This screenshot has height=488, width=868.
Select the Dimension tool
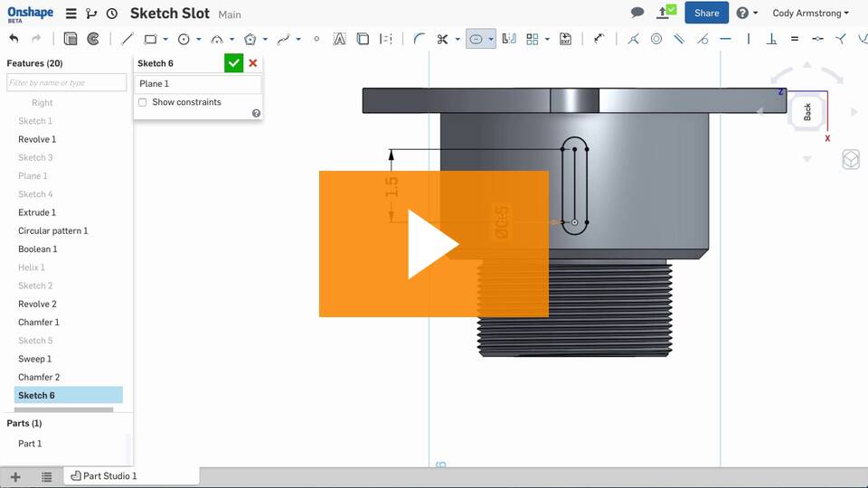pyautogui.click(x=599, y=39)
